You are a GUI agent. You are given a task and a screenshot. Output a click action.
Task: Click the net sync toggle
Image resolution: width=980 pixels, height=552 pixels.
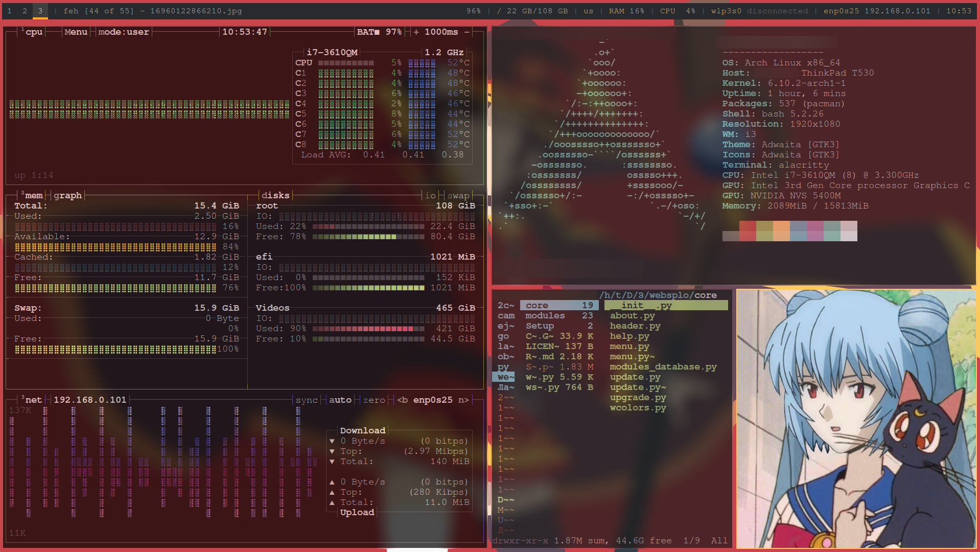coord(307,400)
